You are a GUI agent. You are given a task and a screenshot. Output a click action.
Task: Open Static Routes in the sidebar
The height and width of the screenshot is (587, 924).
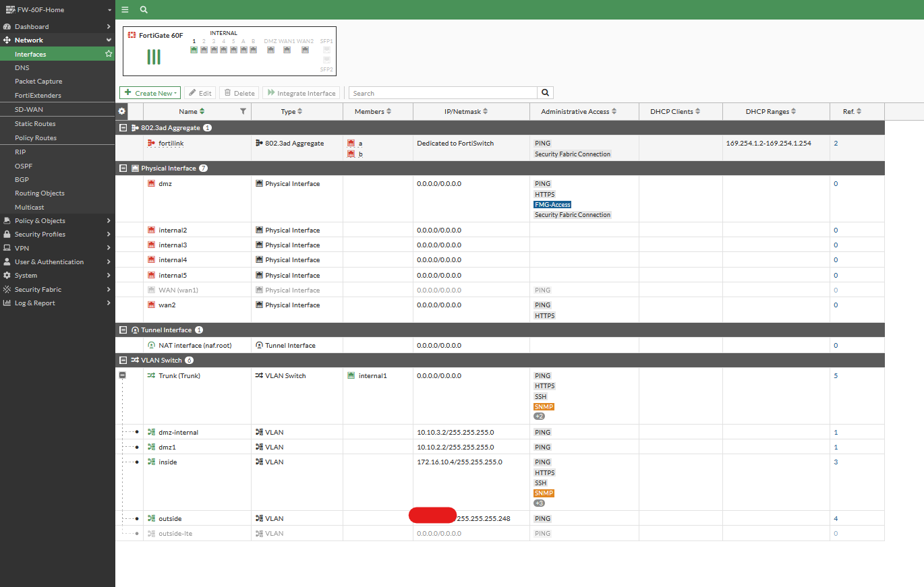(x=35, y=123)
